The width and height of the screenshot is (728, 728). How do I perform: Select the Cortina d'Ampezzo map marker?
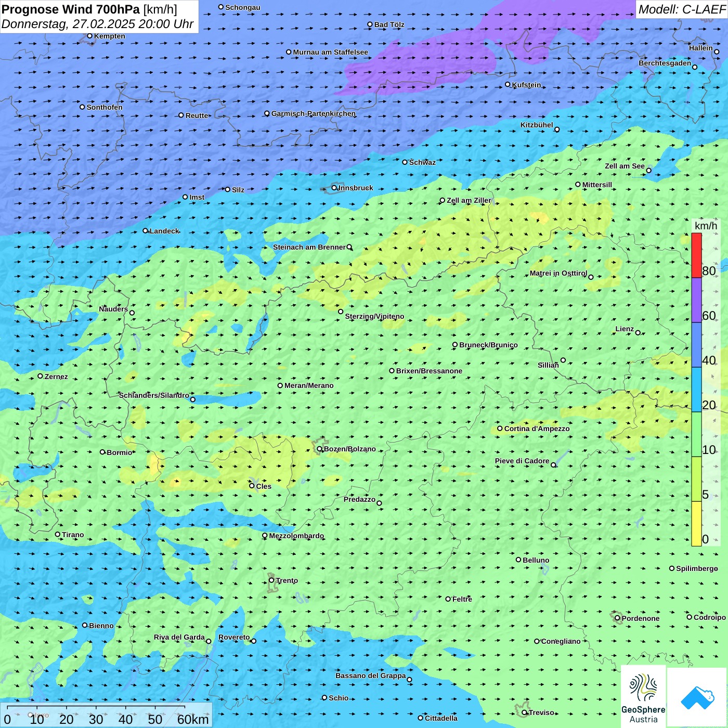500,428
